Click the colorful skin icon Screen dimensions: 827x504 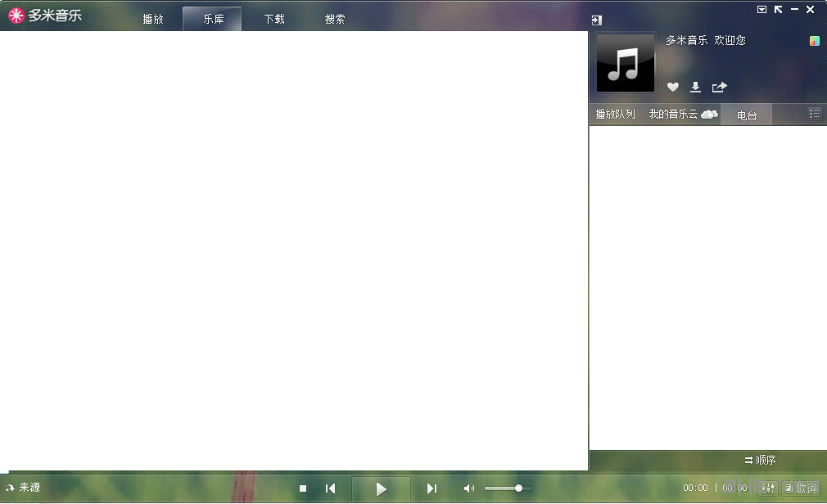point(814,41)
